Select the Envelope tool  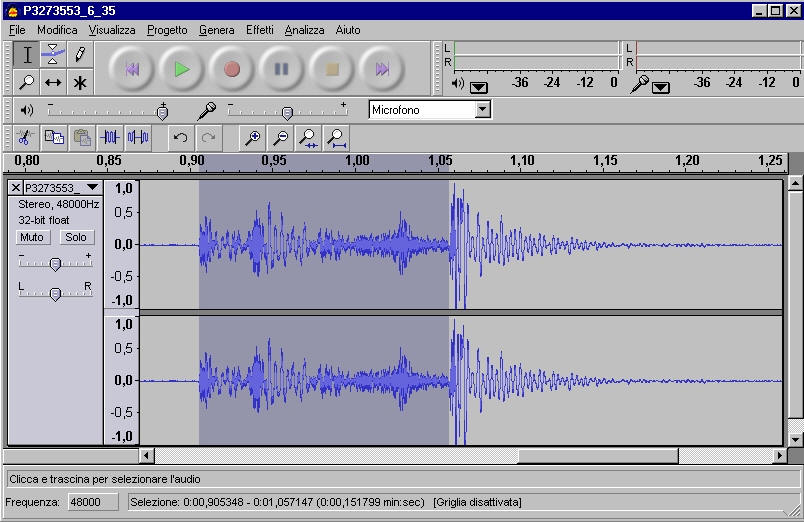(x=53, y=55)
